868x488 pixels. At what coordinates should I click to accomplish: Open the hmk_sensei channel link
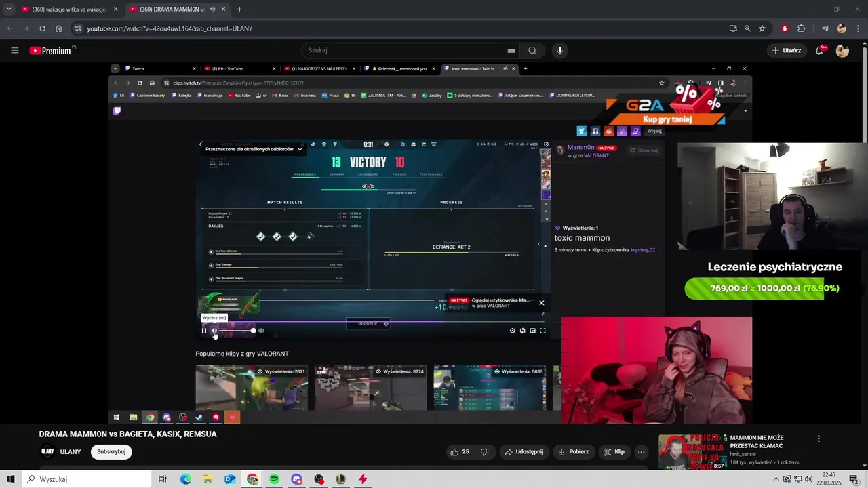pyautogui.click(x=743, y=454)
